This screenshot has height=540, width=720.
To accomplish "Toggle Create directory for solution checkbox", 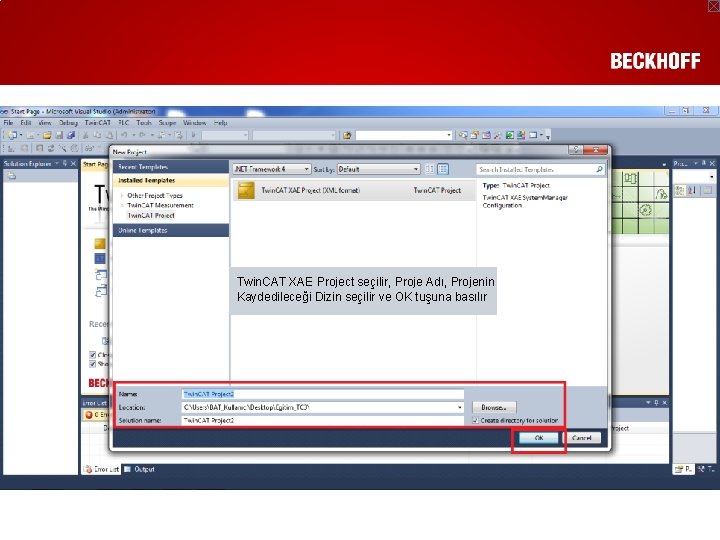I will coord(475,420).
